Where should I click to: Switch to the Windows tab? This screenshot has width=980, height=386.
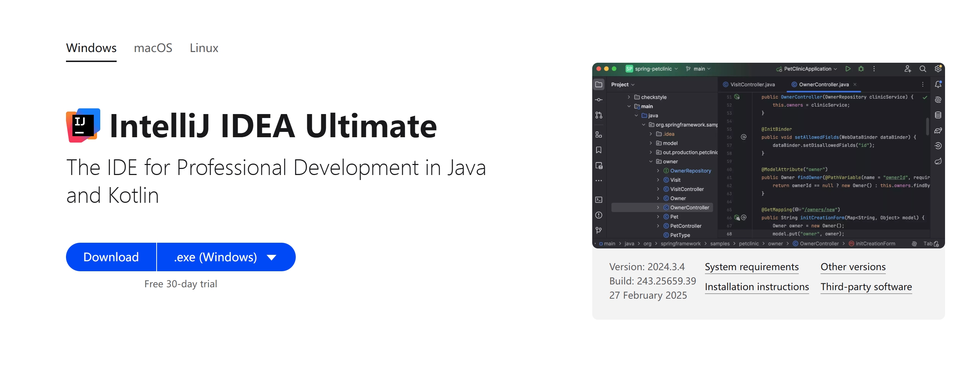[91, 48]
